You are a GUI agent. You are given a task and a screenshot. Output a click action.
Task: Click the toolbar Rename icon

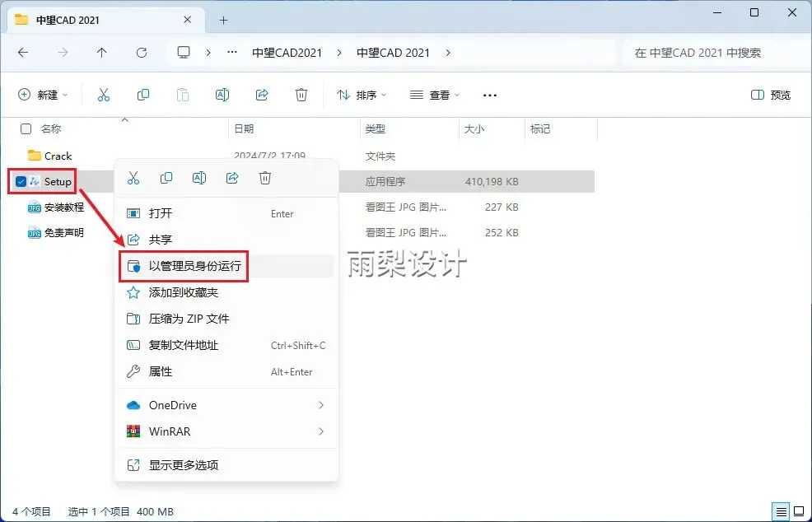[222, 95]
